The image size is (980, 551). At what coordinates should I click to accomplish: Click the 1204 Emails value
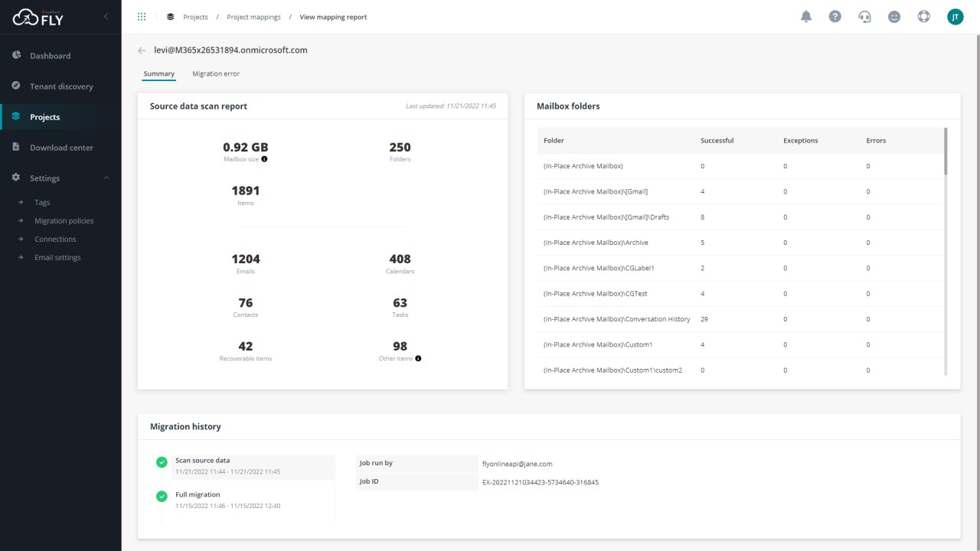coord(245,259)
